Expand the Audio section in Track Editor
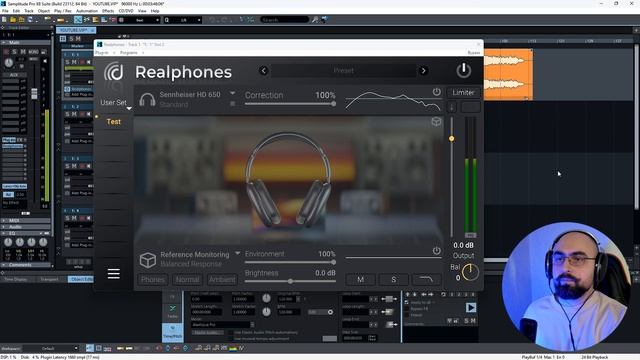The height and width of the screenshot is (360, 640). click(25, 227)
